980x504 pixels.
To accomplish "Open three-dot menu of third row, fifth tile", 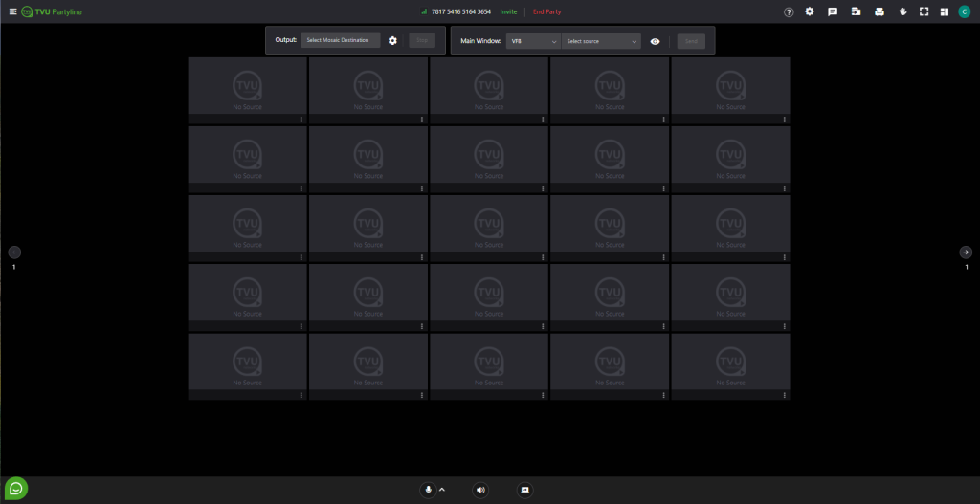I will [784, 257].
